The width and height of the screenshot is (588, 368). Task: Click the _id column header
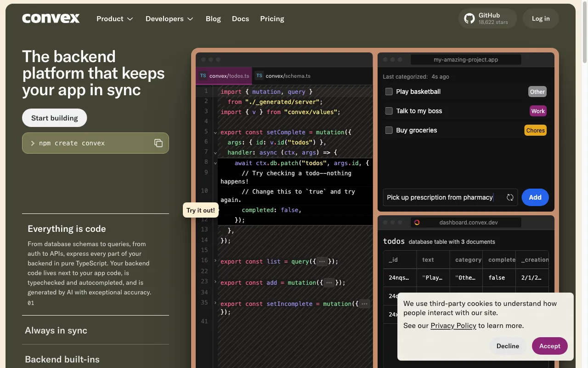pos(400,260)
